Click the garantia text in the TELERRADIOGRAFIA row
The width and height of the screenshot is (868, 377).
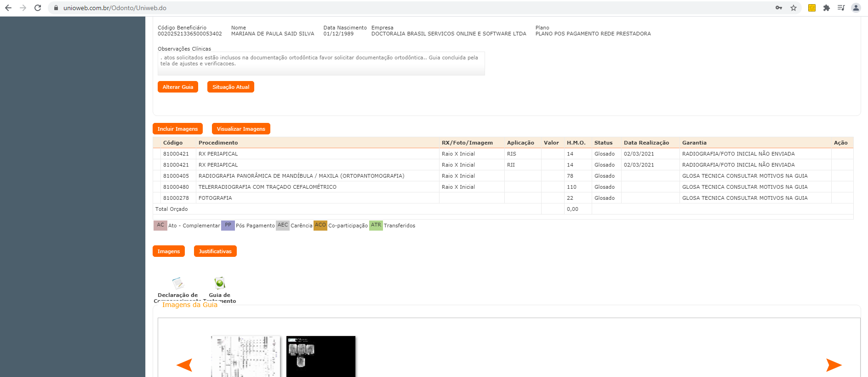pyautogui.click(x=745, y=187)
